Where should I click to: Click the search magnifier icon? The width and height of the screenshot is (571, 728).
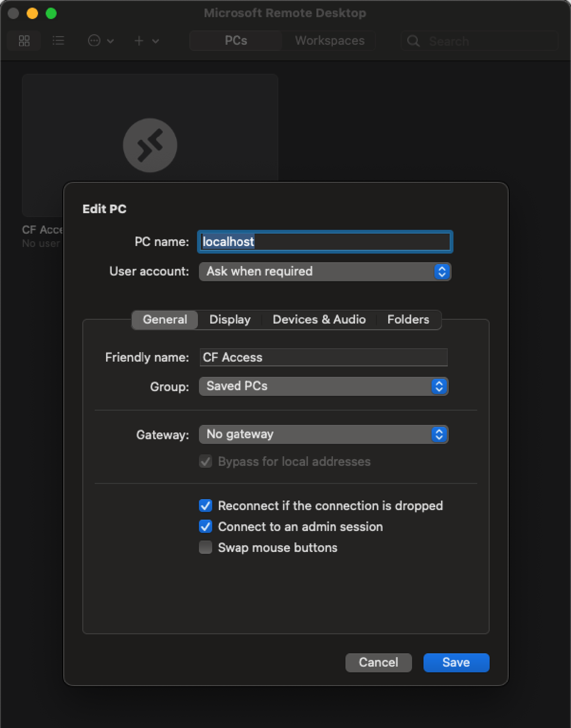[x=413, y=41]
